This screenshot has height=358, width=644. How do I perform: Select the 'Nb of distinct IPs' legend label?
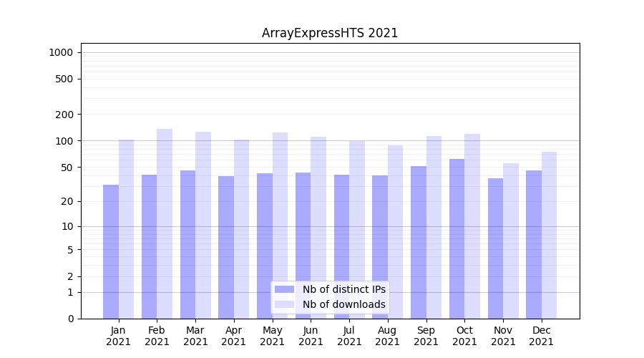tap(343, 289)
